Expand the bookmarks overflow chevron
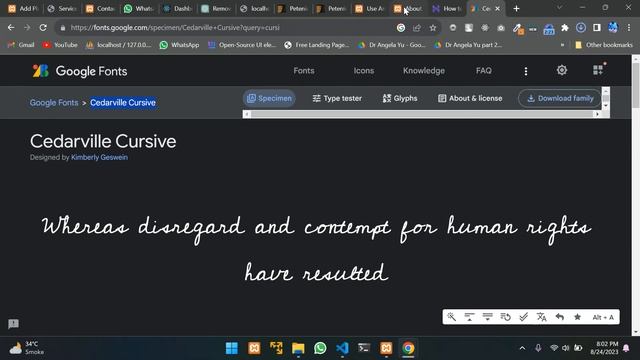This screenshot has width=640, height=360. pyautogui.click(x=562, y=45)
